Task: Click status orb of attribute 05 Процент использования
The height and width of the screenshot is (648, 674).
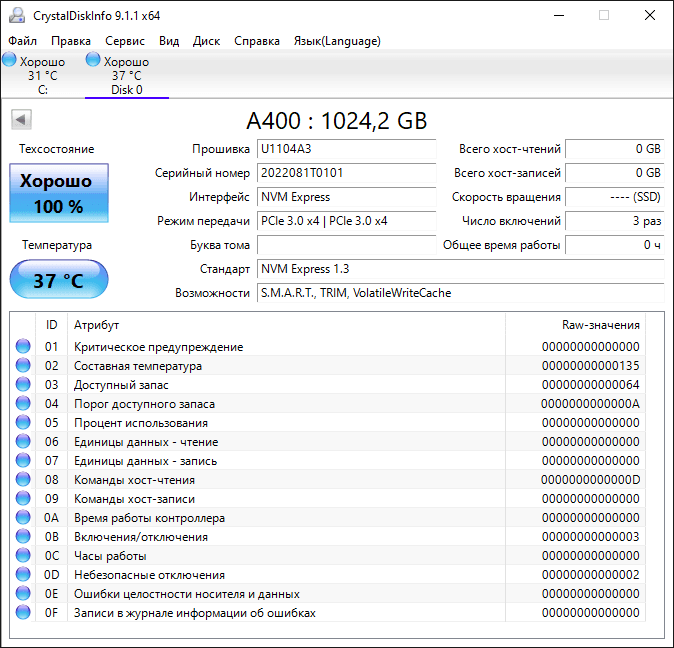Action: pyautogui.click(x=23, y=422)
